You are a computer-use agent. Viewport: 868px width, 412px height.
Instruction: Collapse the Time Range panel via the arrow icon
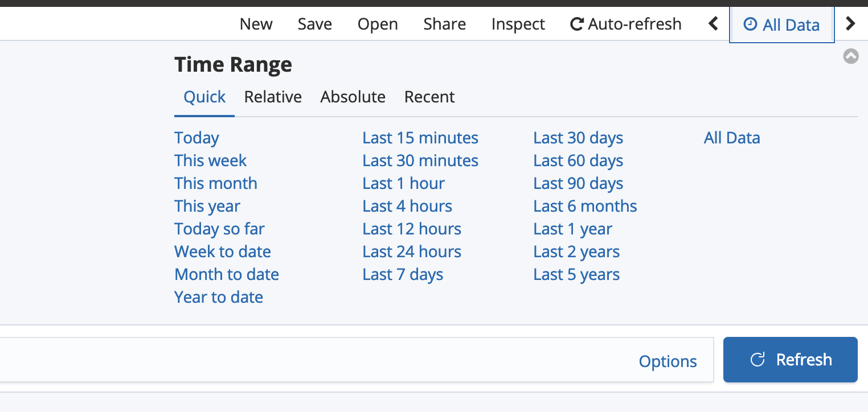[851, 56]
